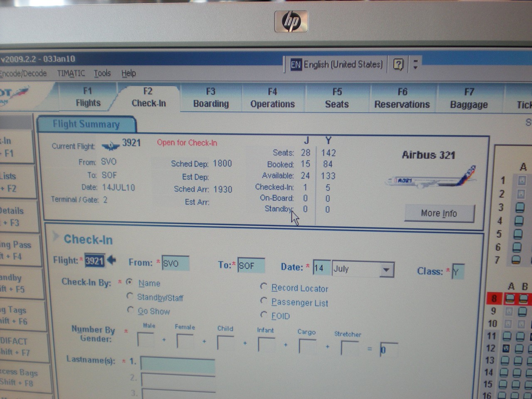Select Record Locator check-in method

coord(264,286)
